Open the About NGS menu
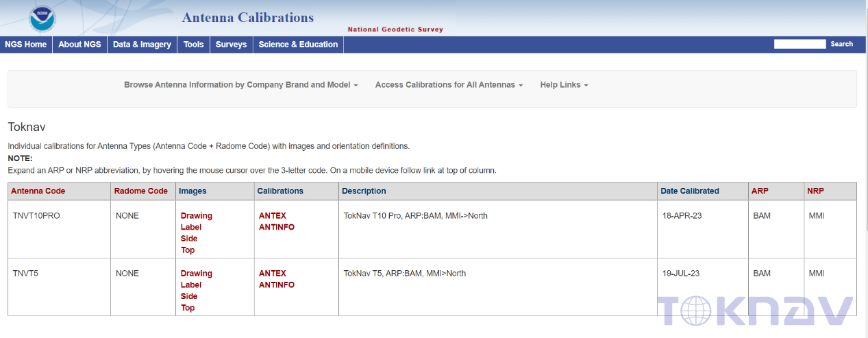The width and height of the screenshot is (868, 338). [79, 45]
